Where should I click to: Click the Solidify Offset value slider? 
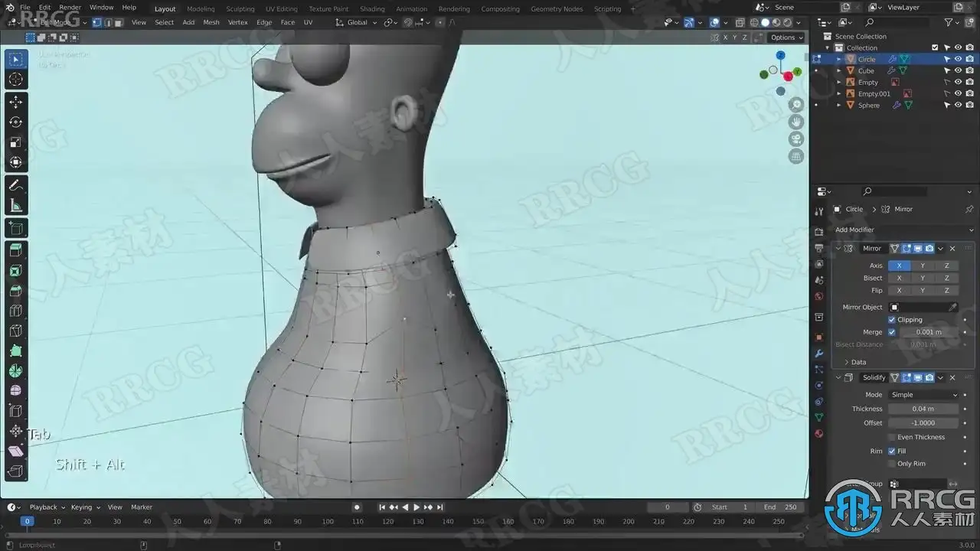tap(923, 422)
